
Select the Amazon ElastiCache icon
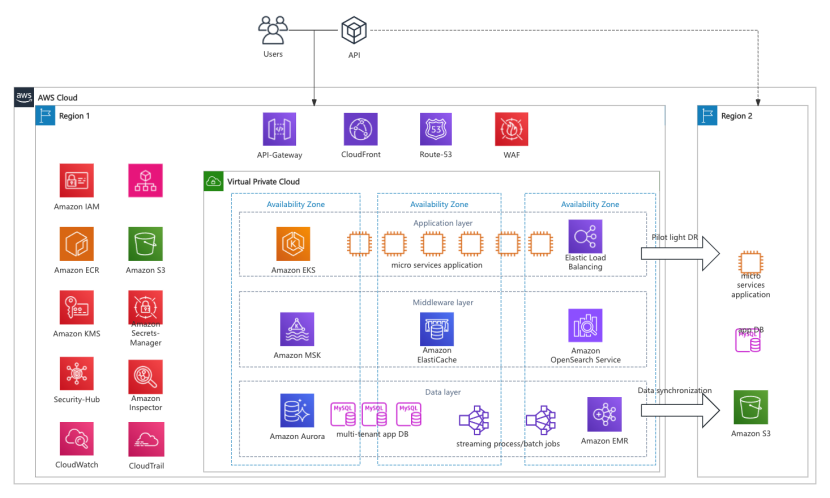click(437, 329)
